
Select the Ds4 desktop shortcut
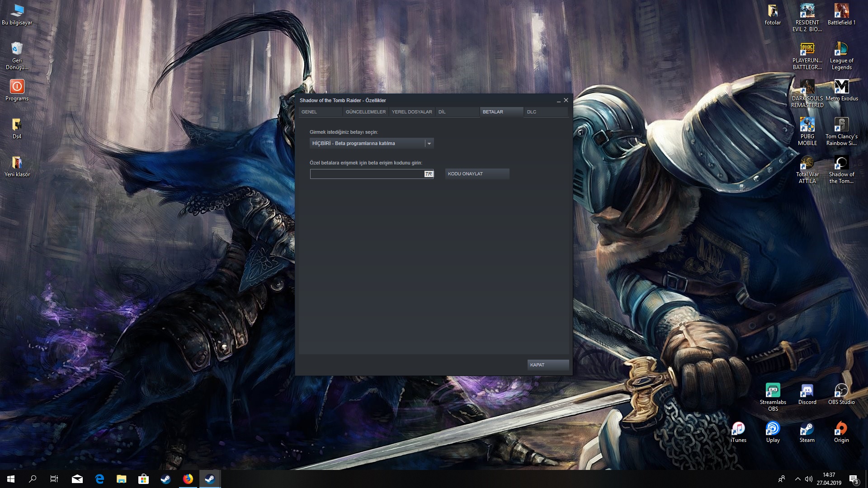17,128
